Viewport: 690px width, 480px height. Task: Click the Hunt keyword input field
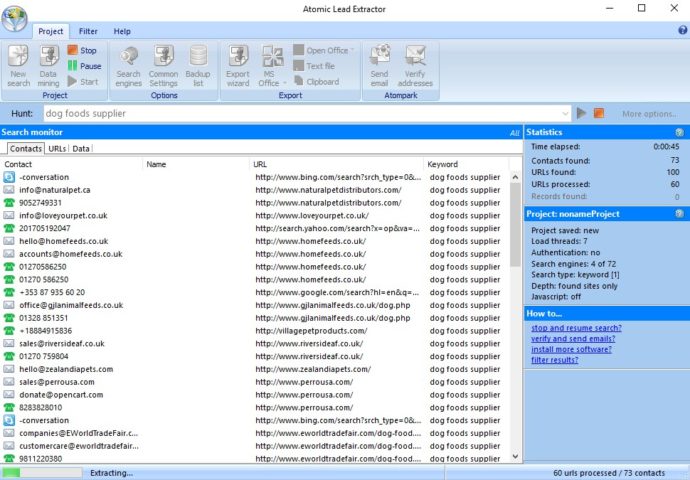(300, 114)
